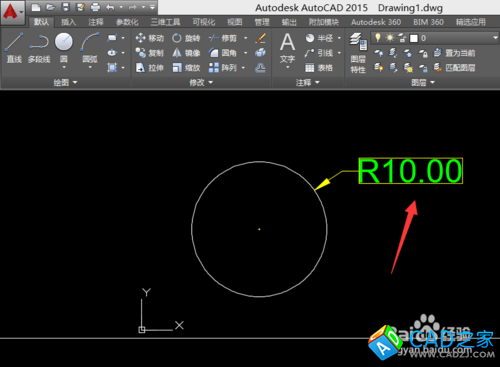The width and height of the screenshot is (500, 367).
Task: Open the Annotate (注释) ribbon tab
Action: point(96,22)
